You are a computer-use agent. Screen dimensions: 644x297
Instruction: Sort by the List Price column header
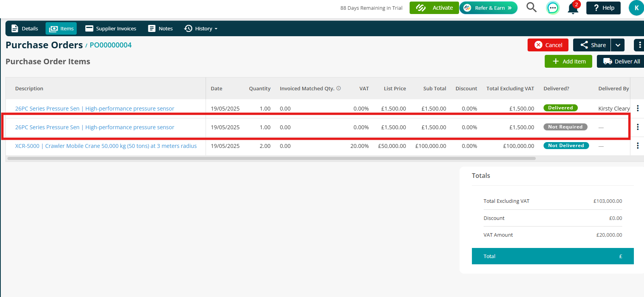(395, 88)
